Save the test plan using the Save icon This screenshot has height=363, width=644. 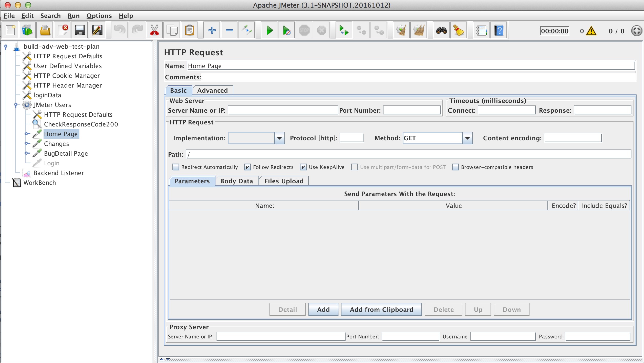click(80, 30)
